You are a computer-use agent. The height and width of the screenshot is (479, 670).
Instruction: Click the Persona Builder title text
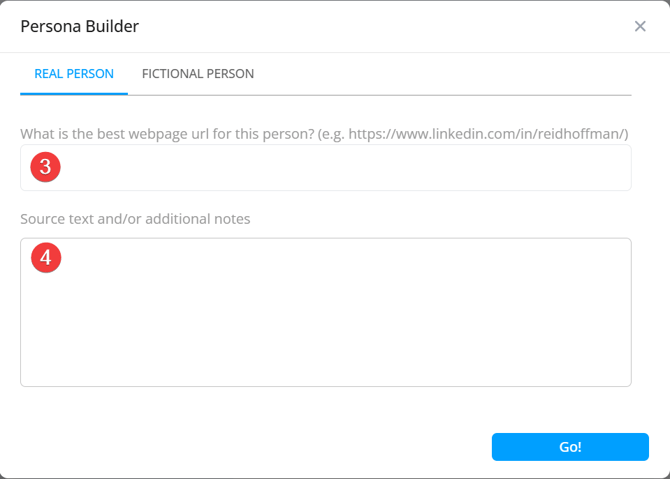80,26
